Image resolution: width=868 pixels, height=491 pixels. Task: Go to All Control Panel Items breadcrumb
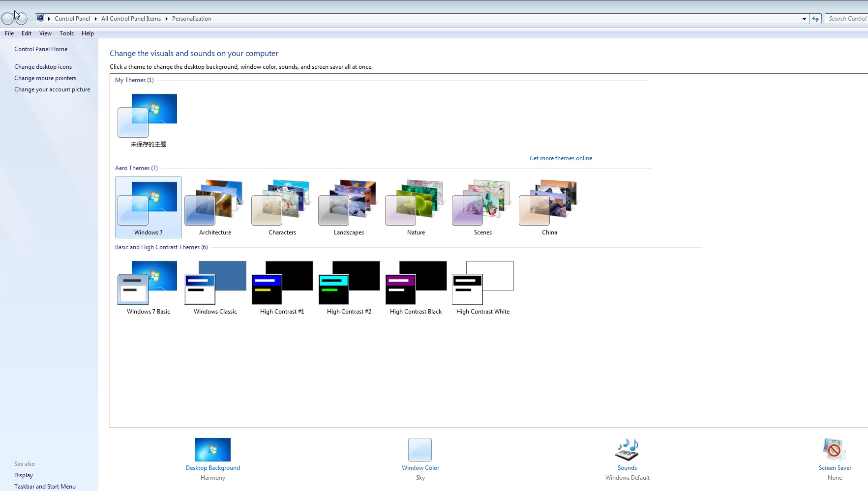pos(131,19)
